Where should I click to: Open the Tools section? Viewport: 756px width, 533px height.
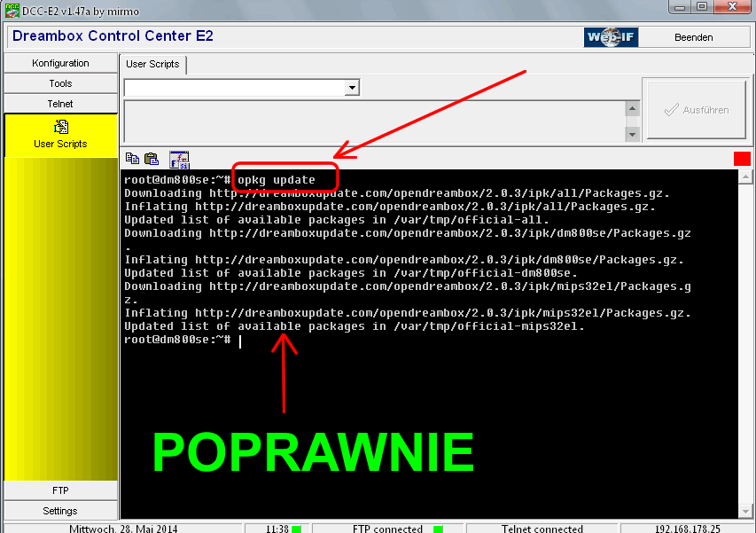coord(60,83)
